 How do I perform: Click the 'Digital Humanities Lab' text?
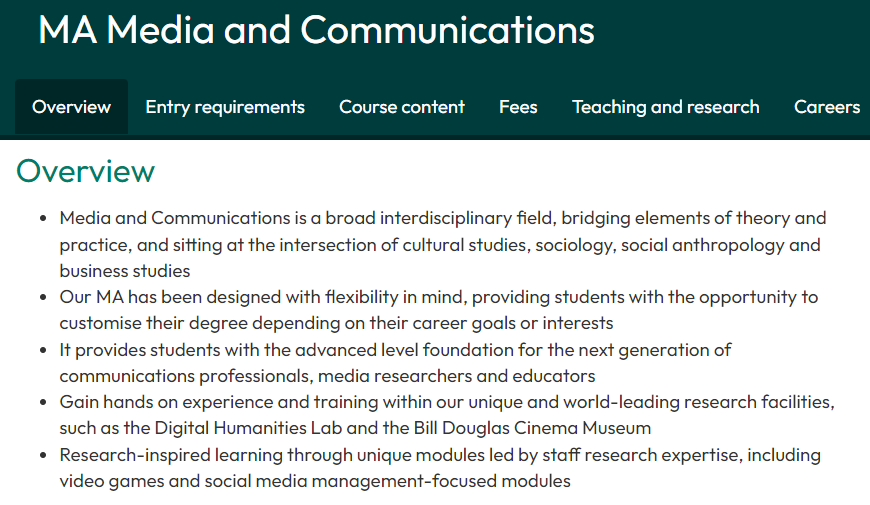(x=248, y=428)
